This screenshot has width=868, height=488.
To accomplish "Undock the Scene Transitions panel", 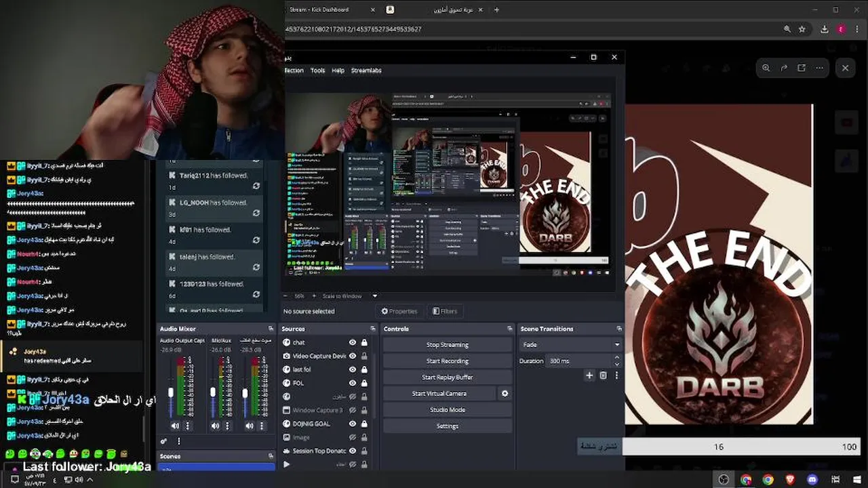I will click(x=619, y=329).
